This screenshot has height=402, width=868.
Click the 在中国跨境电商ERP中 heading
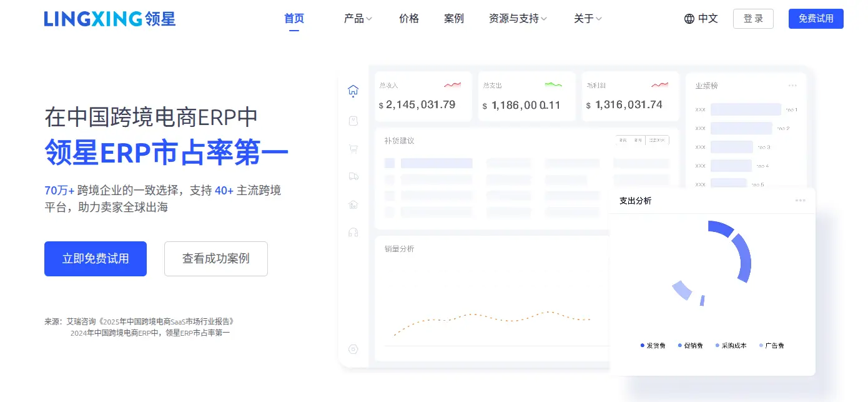click(151, 116)
